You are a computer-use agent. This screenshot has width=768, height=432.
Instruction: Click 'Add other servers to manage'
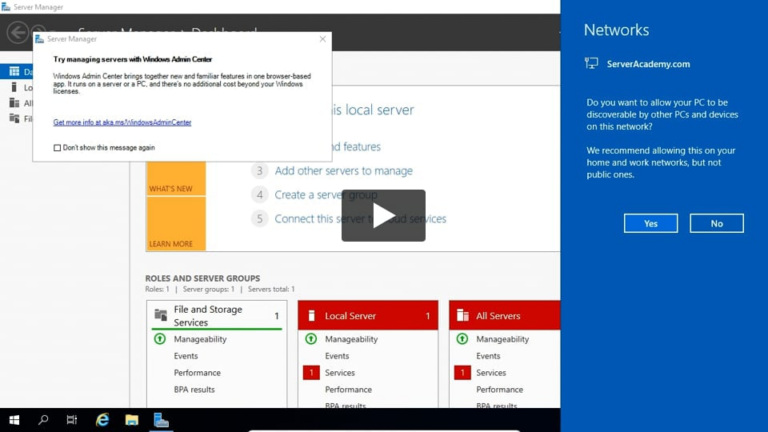(x=343, y=171)
